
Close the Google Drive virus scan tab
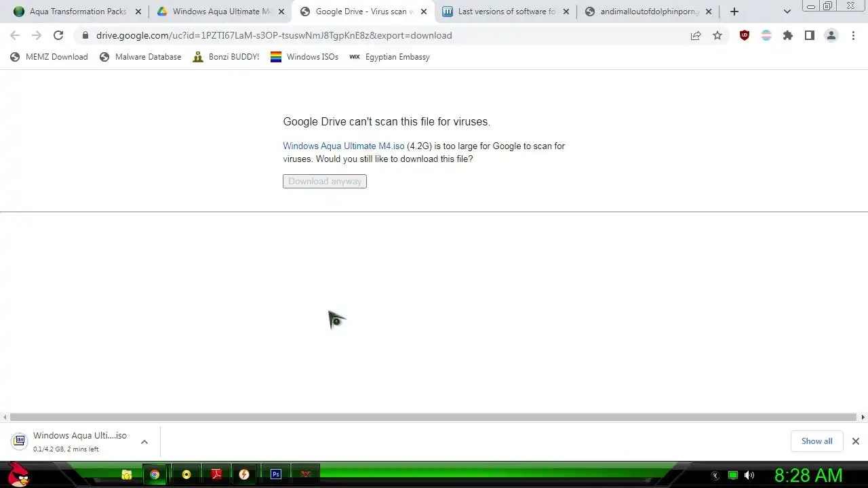click(424, 12)
